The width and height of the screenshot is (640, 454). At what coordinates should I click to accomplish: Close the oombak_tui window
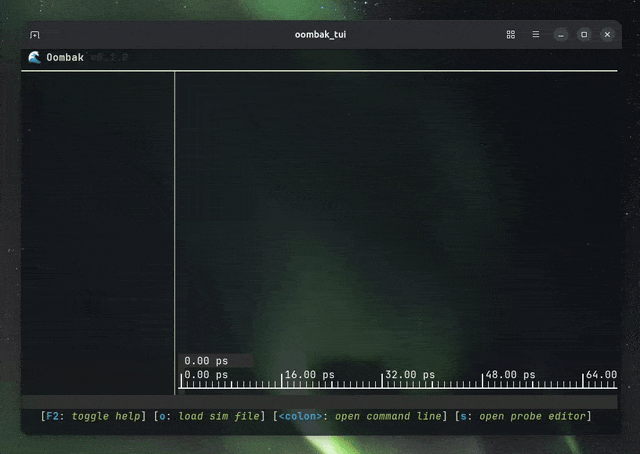(x=607, y=35)
